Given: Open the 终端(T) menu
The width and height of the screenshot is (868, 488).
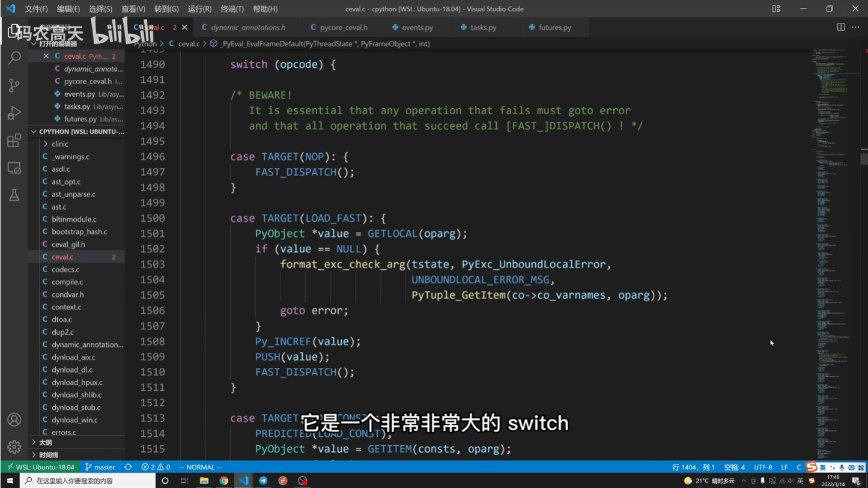Looking at the screenshot, I should pos(232,9).
